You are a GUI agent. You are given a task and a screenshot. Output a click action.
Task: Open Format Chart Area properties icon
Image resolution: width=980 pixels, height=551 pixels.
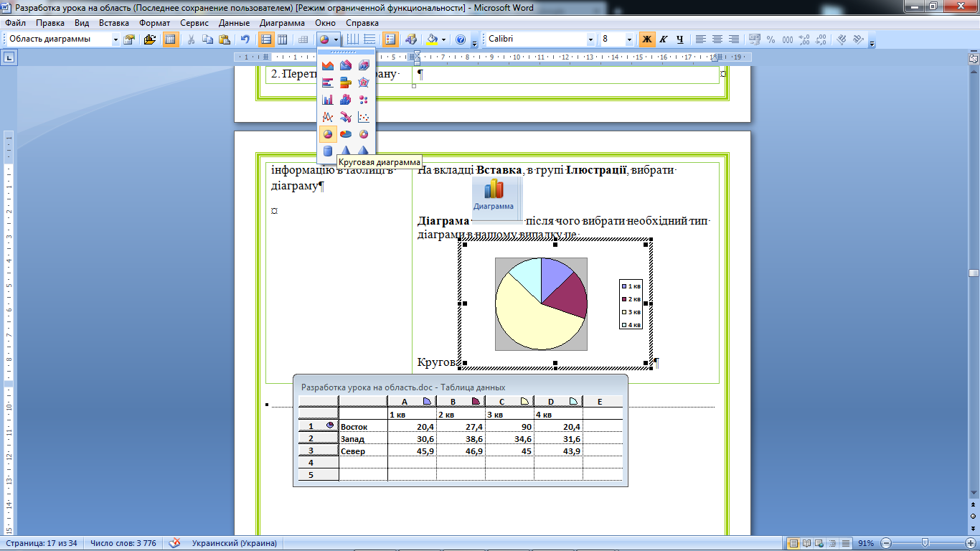(130, 39)
